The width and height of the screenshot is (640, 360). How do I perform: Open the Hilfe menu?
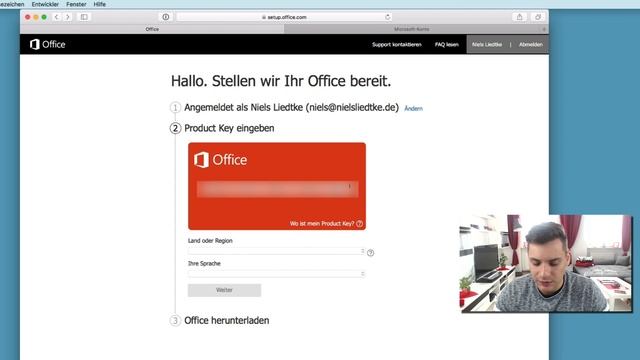pos(100,4)
